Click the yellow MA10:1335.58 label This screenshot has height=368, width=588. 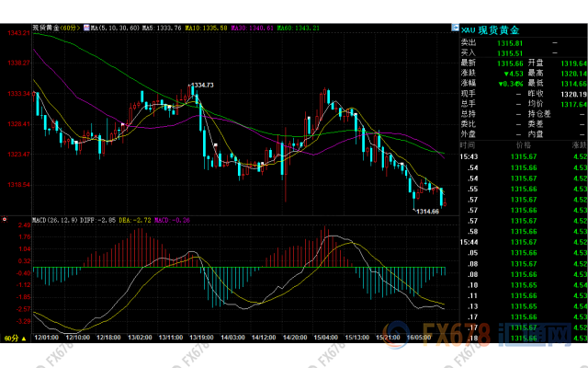tap(206, 29)
